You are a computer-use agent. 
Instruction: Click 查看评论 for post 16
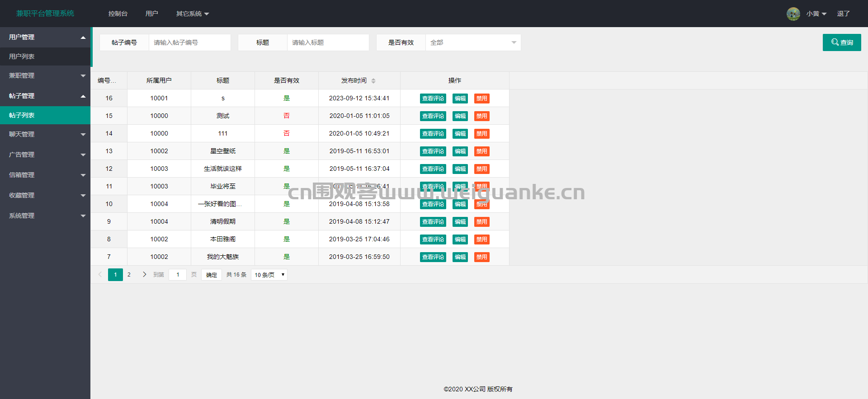tap(433, 99)
